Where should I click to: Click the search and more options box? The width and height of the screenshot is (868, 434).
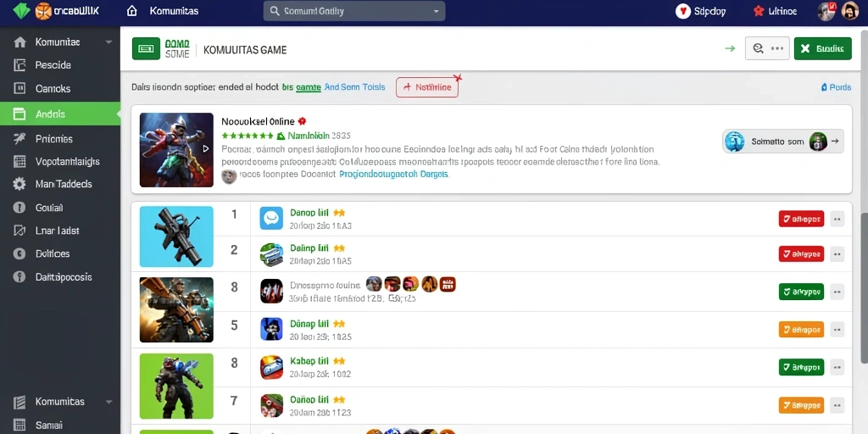pos(767,48)
